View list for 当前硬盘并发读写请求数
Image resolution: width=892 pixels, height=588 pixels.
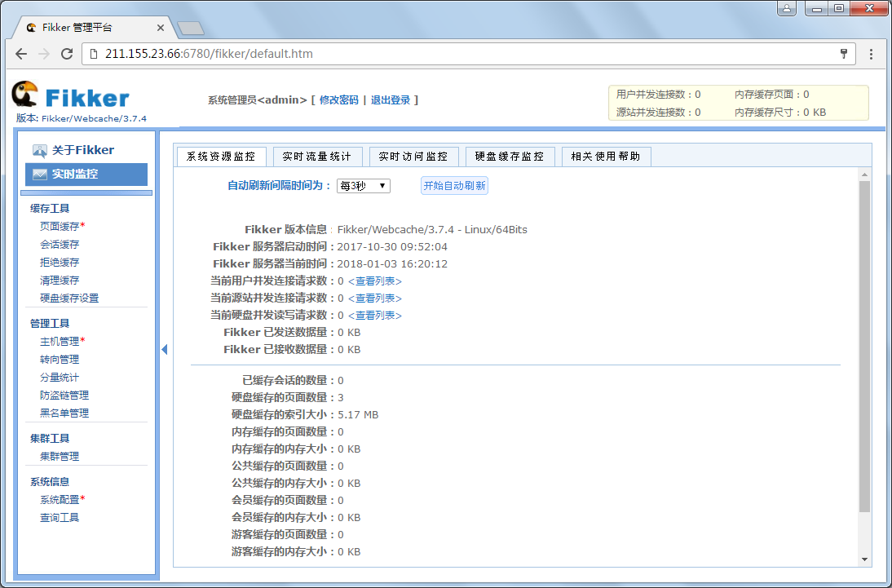375,316
